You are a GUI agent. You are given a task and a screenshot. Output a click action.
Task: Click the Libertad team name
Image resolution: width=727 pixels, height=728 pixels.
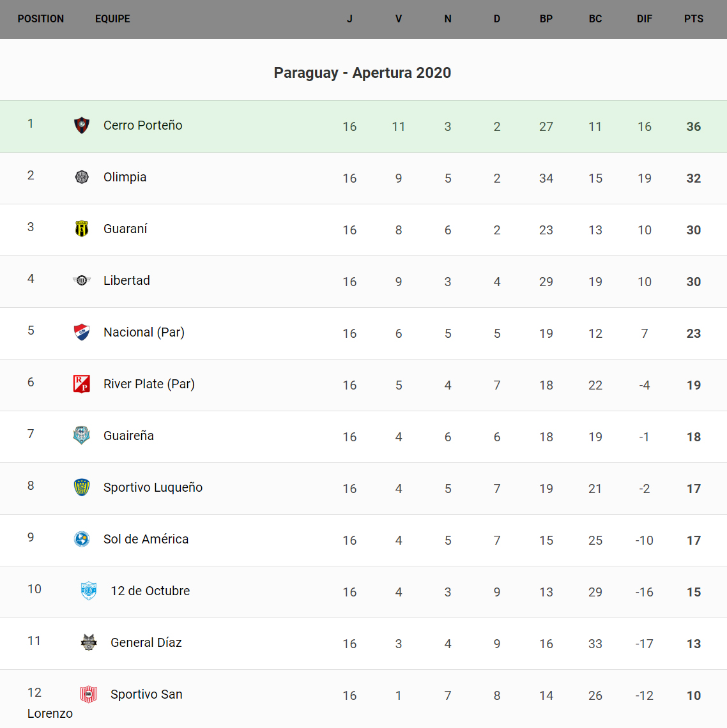click(126, 280)
